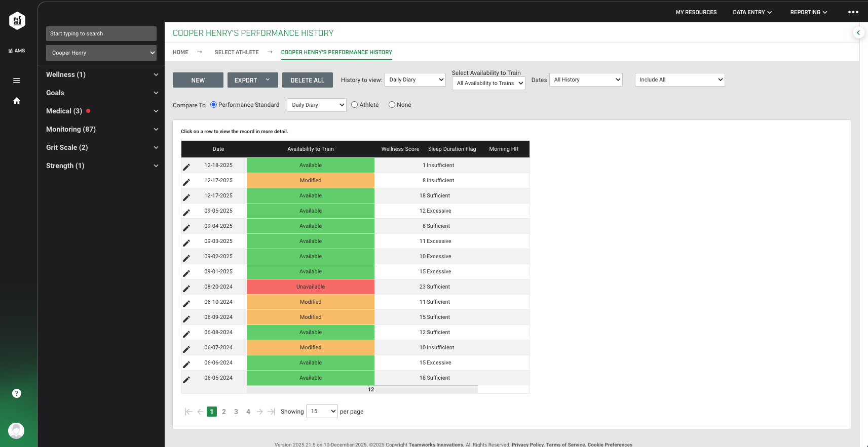Open the DATA ENTRY menu

pos(752,12)
